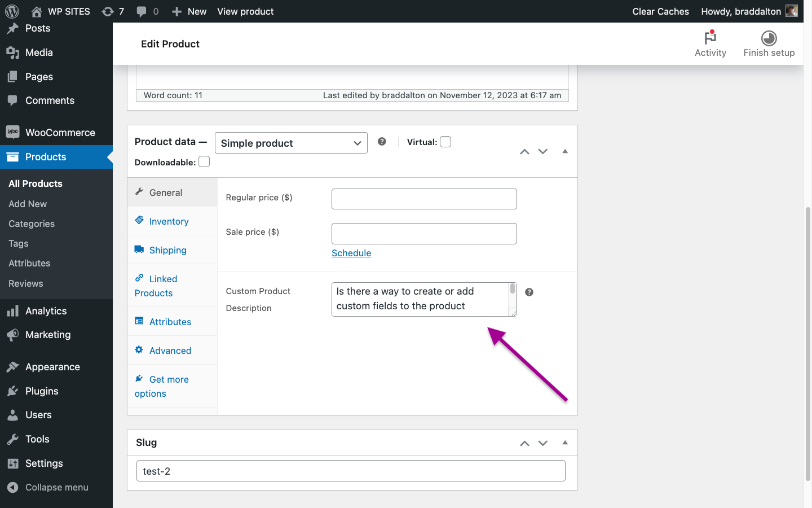The image size is (812, 508).
Task: Click braddalton's user avatar
Action: click(x=792, y=11)
